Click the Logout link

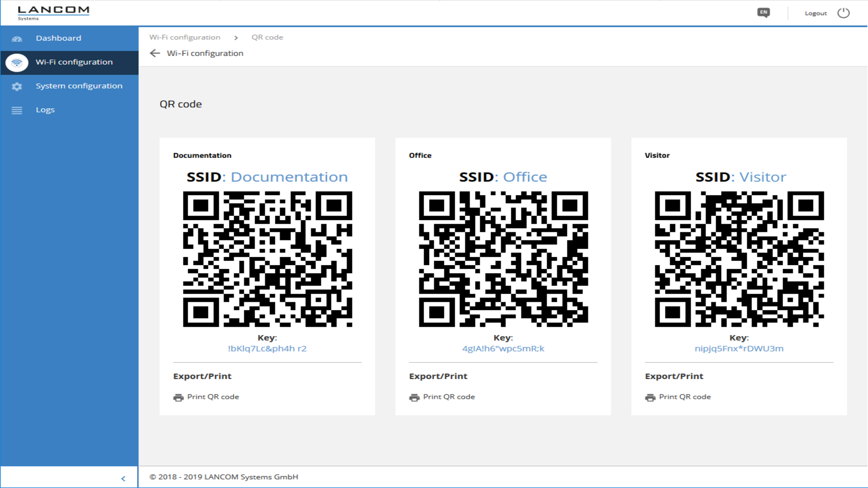tap(816, 14)
